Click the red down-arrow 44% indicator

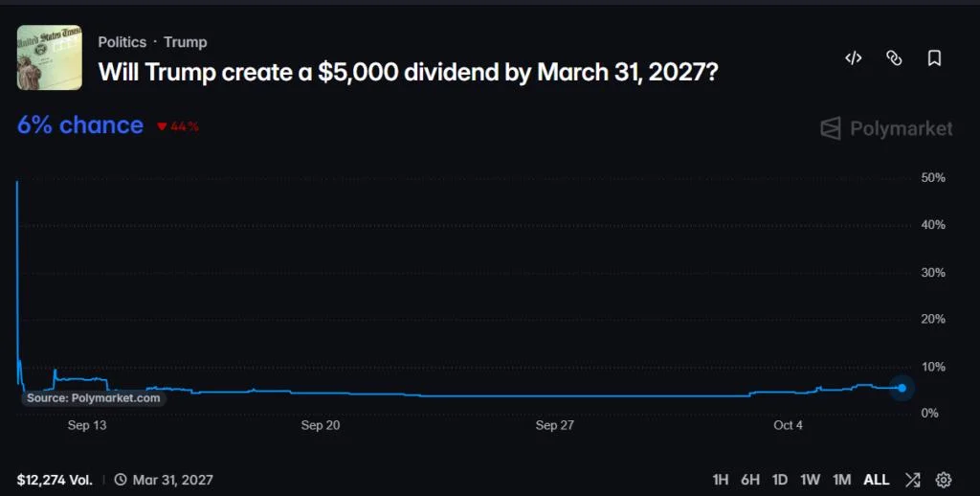tap(177, 126)
